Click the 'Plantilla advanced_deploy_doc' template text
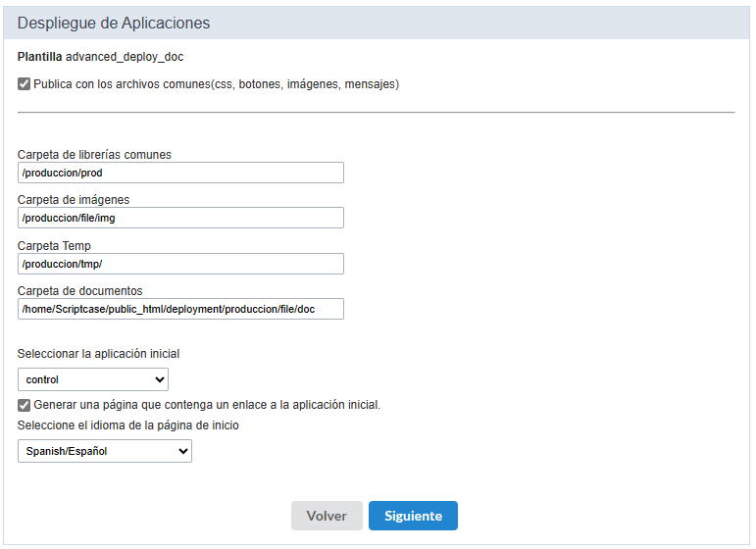Screen dimensions: 756x549 tap(100, 57)
